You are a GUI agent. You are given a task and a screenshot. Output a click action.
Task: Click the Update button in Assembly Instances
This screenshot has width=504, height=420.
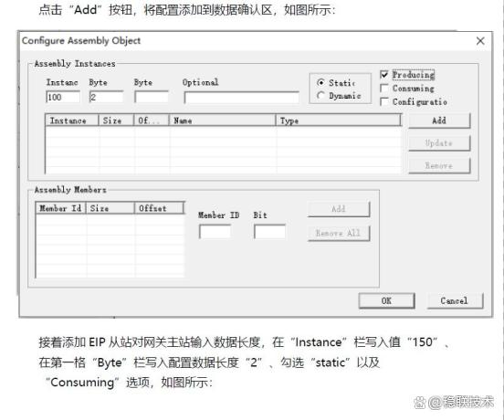(439, 143)
